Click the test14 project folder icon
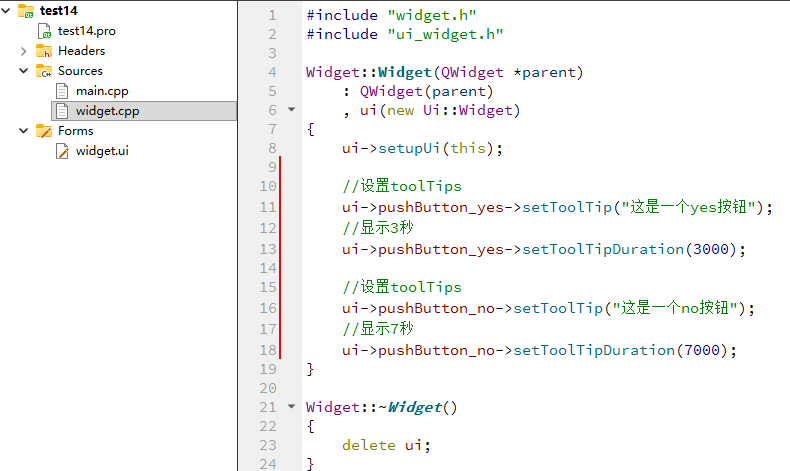 (26, 11)
